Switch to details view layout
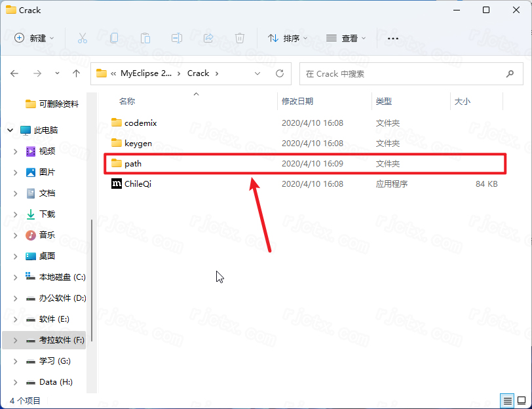Image resolution: width=532 pixels, height=409 pixels. click(x=507, y=400)
